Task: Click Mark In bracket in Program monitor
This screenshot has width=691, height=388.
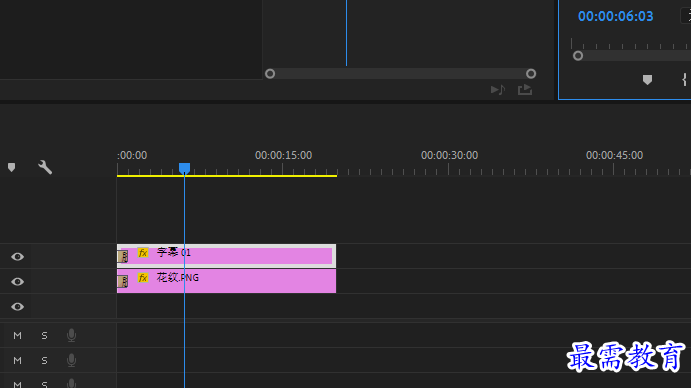Action: (x=684, y=80)
